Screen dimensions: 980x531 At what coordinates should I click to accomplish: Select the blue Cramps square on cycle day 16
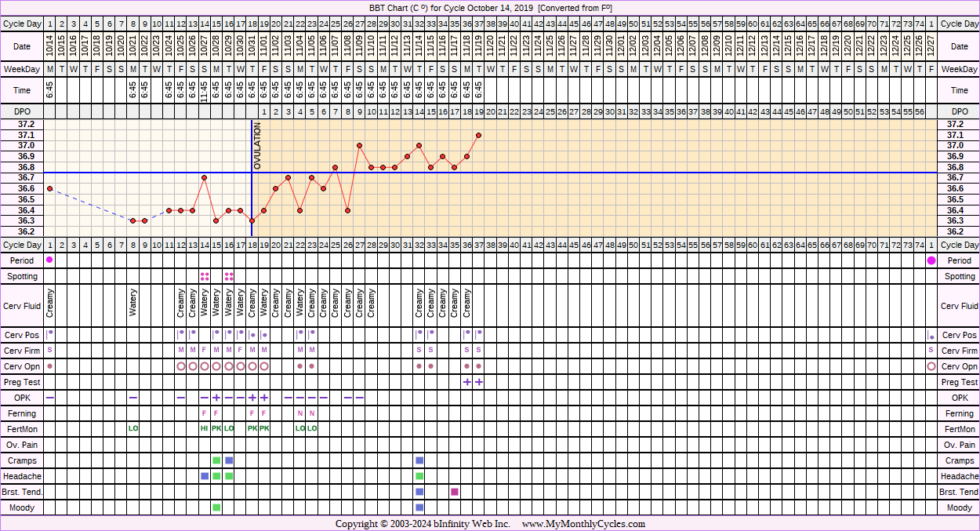229,460
